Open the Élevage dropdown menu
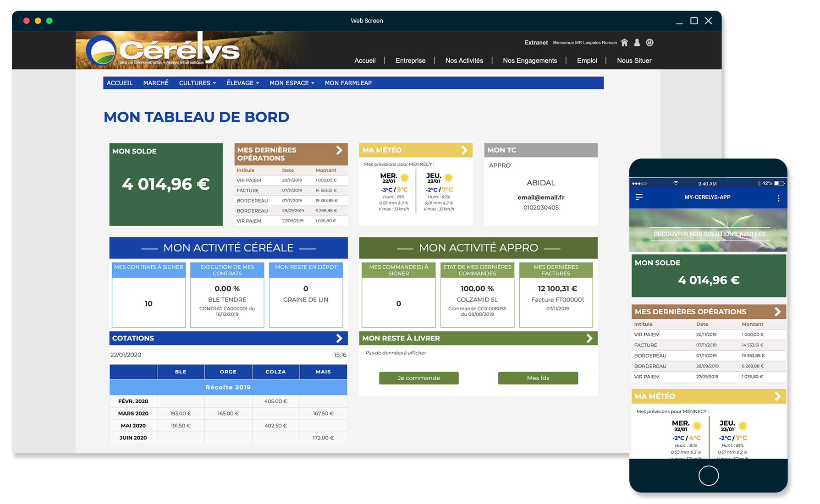 point(242,83)
